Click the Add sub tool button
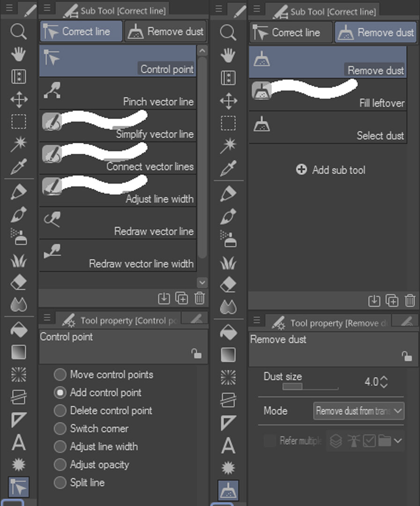Image resolution: width=420 pixels, height=506 pixels. point(331,170)
